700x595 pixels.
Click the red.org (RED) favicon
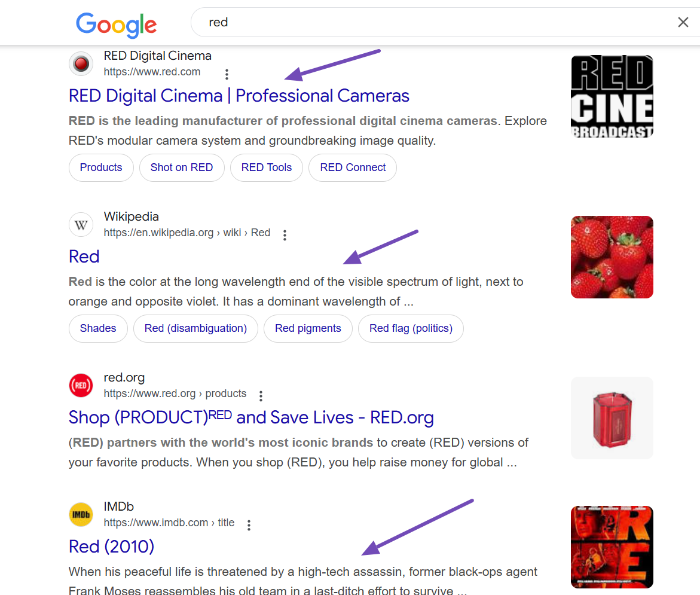tap(81, 385)
